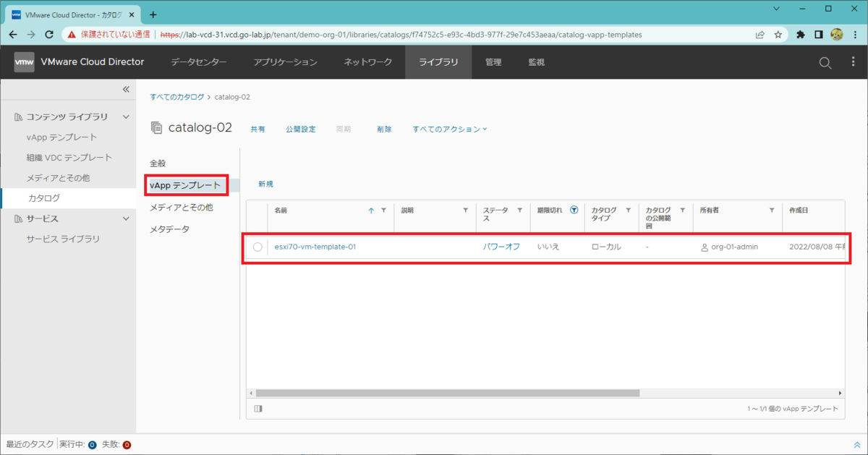
Task: Open the search magnifier in header
Action: (825, 63)
